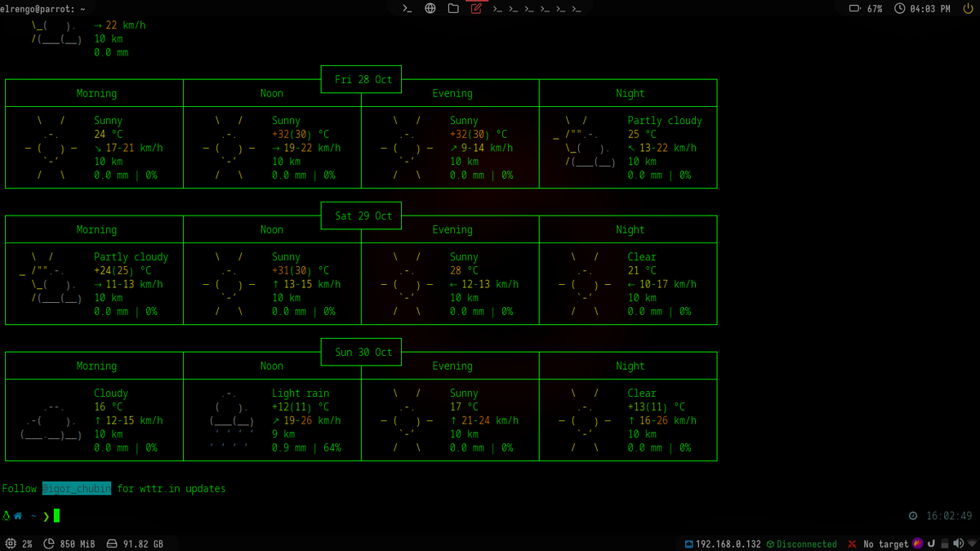
Task: Click the for wttr.in updates text
Action: (171, 489)
